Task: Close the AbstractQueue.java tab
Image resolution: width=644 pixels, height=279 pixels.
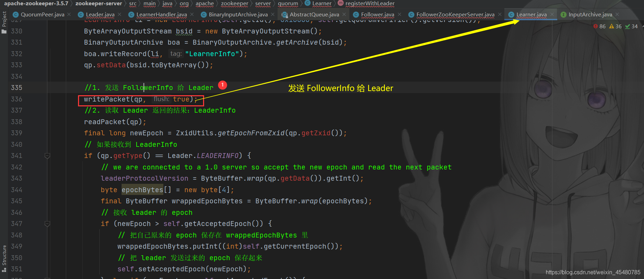Action: point(344,14)
